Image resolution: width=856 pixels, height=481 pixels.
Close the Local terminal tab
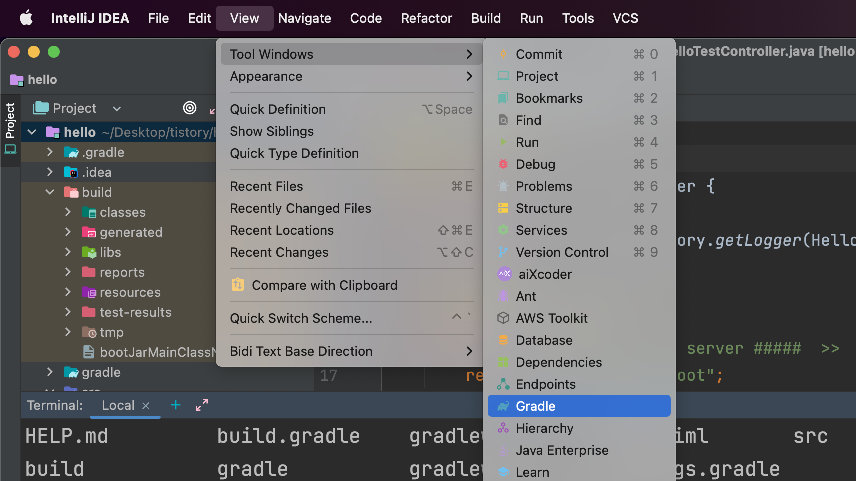146,406
